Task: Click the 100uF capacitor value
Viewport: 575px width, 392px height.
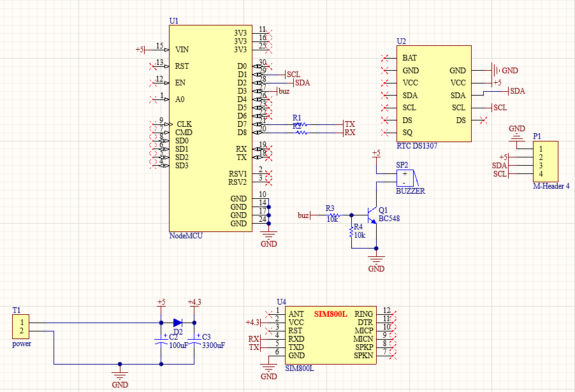Action: click(x=178, y=345)
